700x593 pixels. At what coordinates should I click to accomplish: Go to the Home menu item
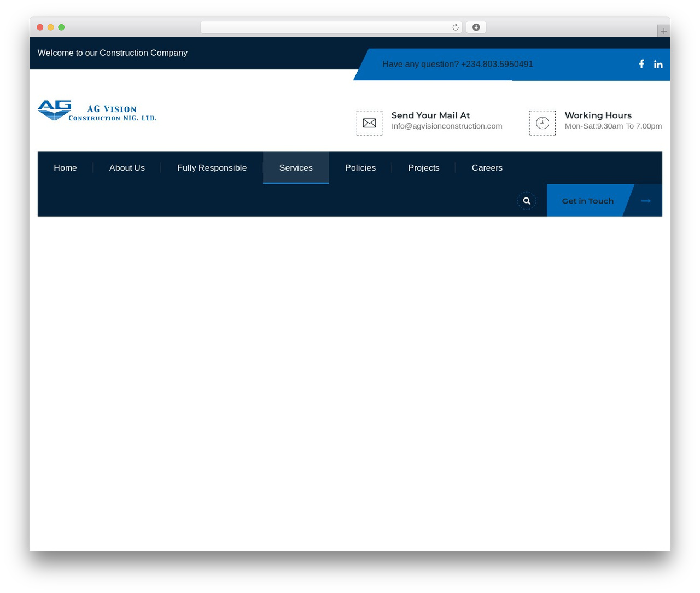click(65, 168)
